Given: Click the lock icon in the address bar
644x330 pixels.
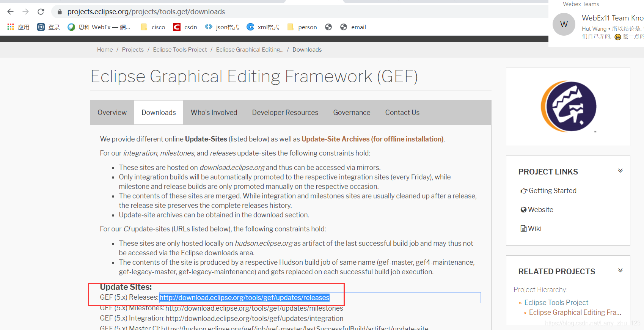Looking at the screenshot, I should click(x=60, y=12).
